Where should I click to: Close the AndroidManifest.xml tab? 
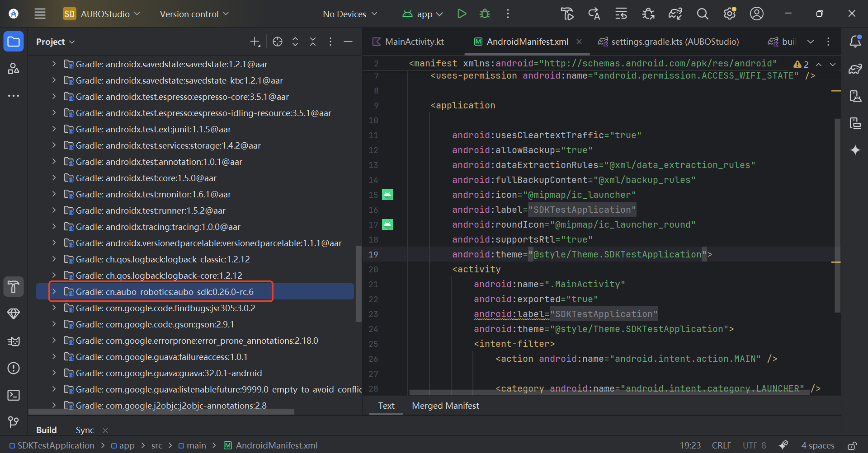click(580, 42)
